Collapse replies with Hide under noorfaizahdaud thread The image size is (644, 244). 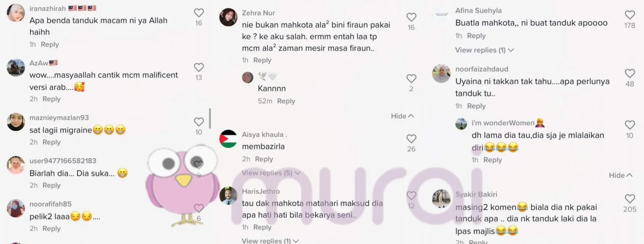pyautogui.click(x=621, y=175)
